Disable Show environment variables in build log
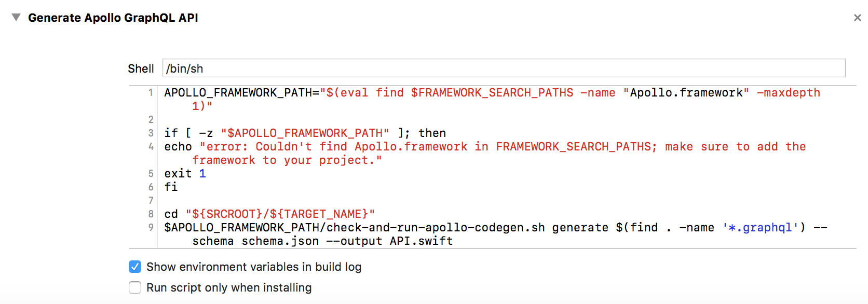This screenshot has height=304, width=868. [134, 267]
